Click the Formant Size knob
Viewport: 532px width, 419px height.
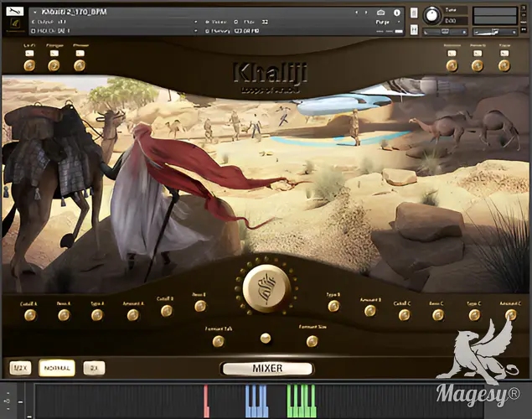click(x=312, y=341)
